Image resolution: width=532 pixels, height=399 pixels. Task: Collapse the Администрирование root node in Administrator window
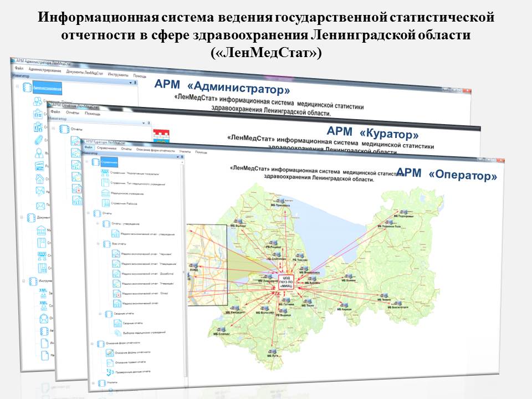click(x=17, y=86)
